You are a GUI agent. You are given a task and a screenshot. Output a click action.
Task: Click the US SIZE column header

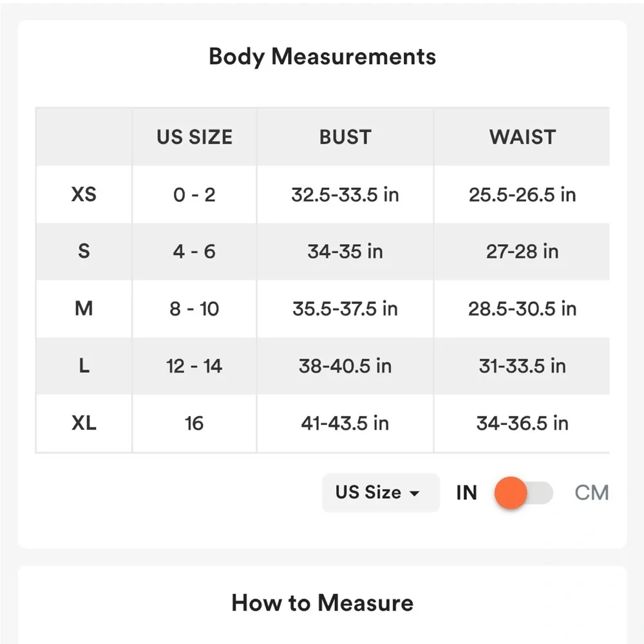(194, 137)
